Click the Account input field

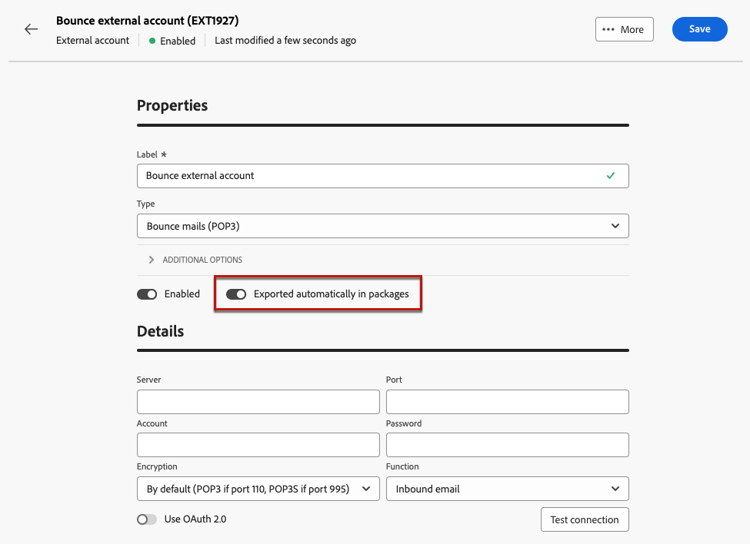click(258, 444)
